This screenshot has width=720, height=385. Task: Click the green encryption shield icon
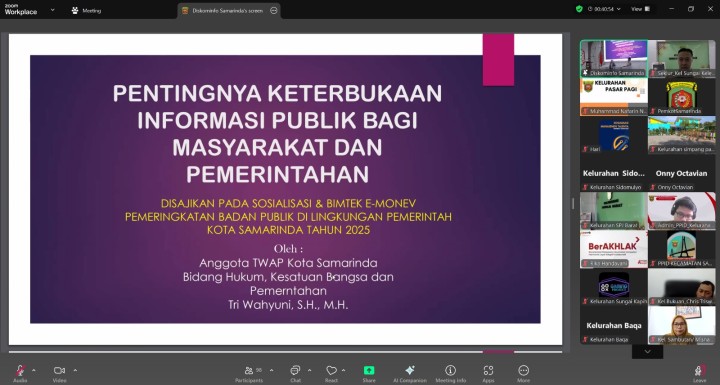pyautogui.click(x=579, y=9)
